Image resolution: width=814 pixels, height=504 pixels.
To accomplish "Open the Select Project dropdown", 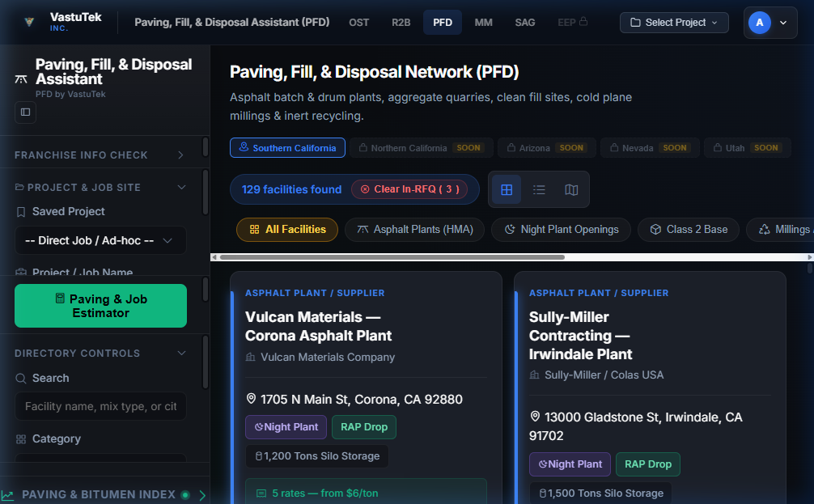I will [674, 23].
